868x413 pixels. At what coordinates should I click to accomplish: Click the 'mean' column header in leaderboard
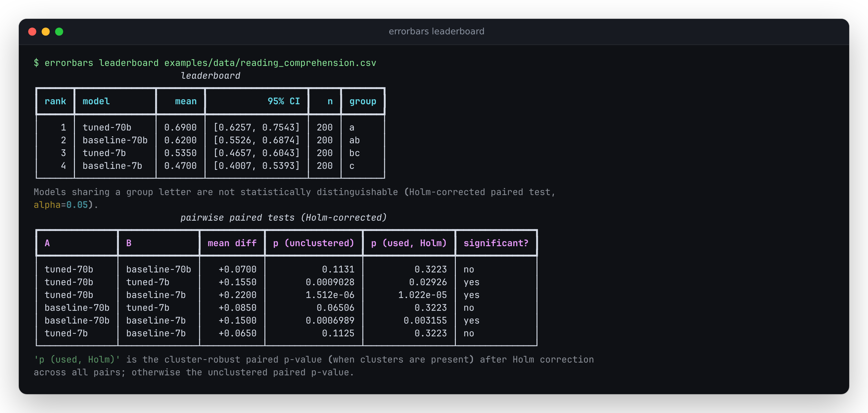tap(186, 101)
